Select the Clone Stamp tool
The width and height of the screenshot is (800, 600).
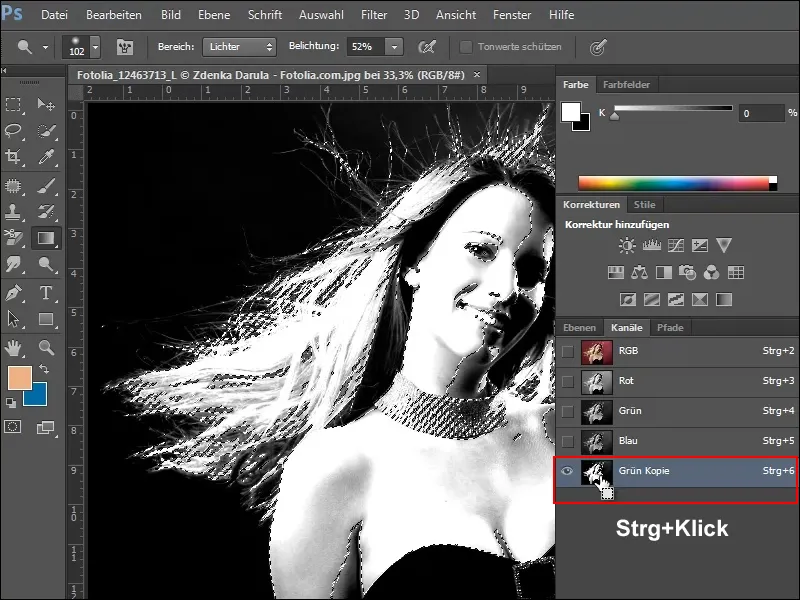(x=13, y=211)
